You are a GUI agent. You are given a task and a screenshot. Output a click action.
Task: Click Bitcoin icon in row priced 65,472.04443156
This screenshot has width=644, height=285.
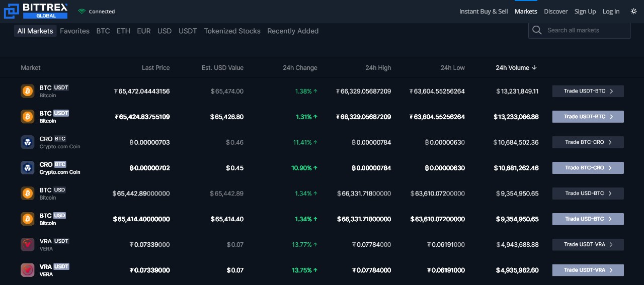pyautogui.click(x=28, y=91)
